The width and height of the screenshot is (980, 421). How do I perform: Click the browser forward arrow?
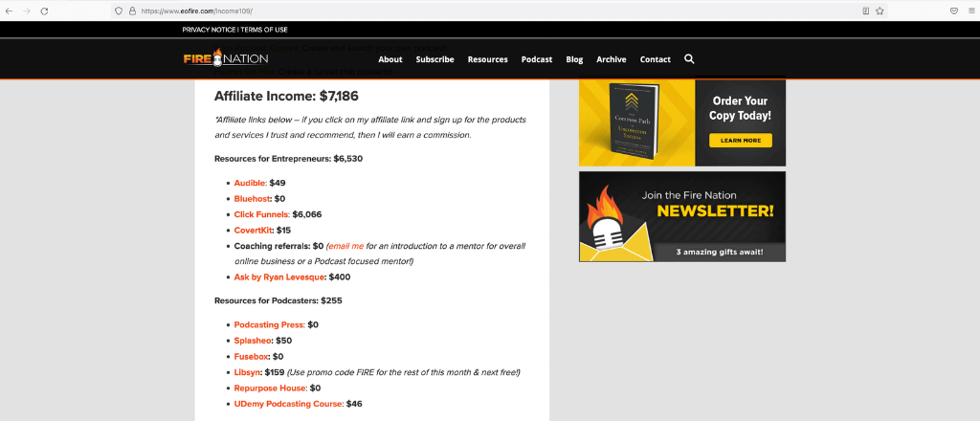[x=26, y=11]
